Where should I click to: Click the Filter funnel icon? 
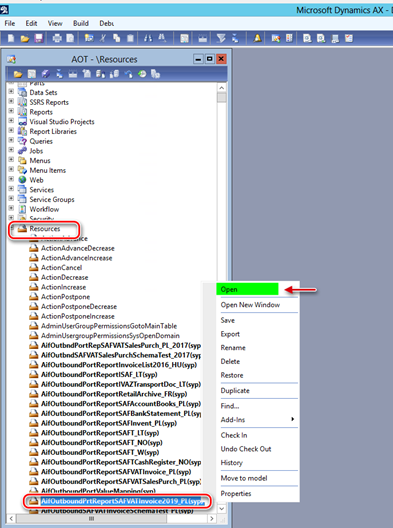click(x=221, y=38)
